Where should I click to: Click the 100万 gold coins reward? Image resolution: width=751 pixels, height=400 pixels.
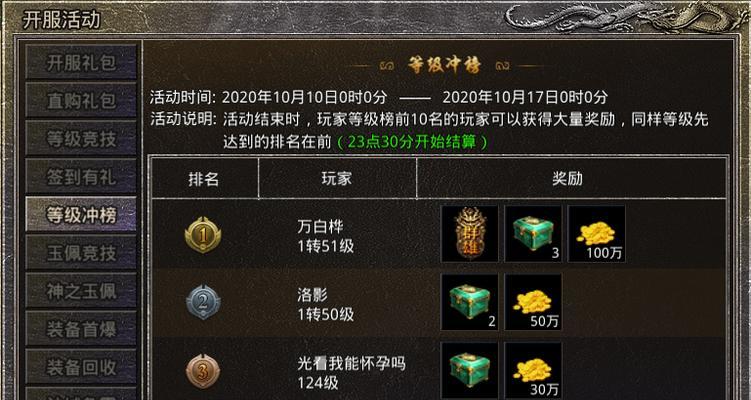point(596,234)
